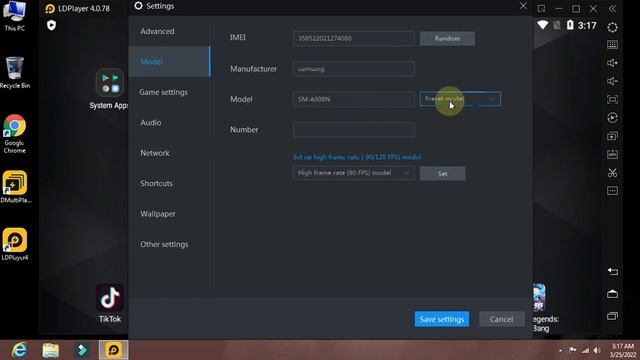Click the multi-instance add icon in sidebar
Screen dimensions: 640x360
(x=612, y=136)
